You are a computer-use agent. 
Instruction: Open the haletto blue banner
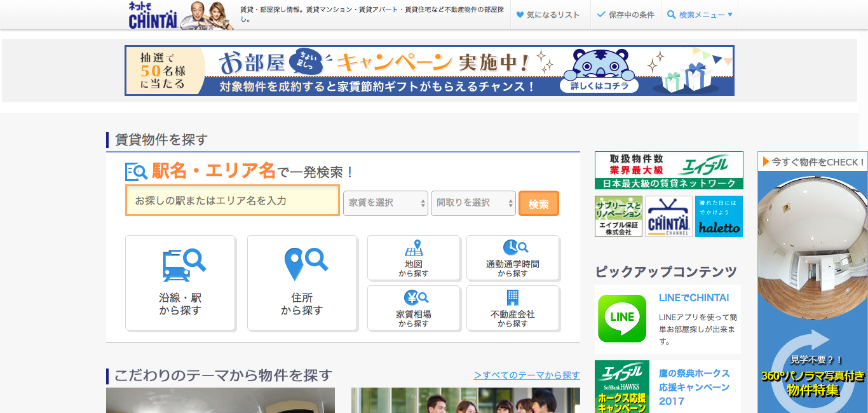(719, 216)
